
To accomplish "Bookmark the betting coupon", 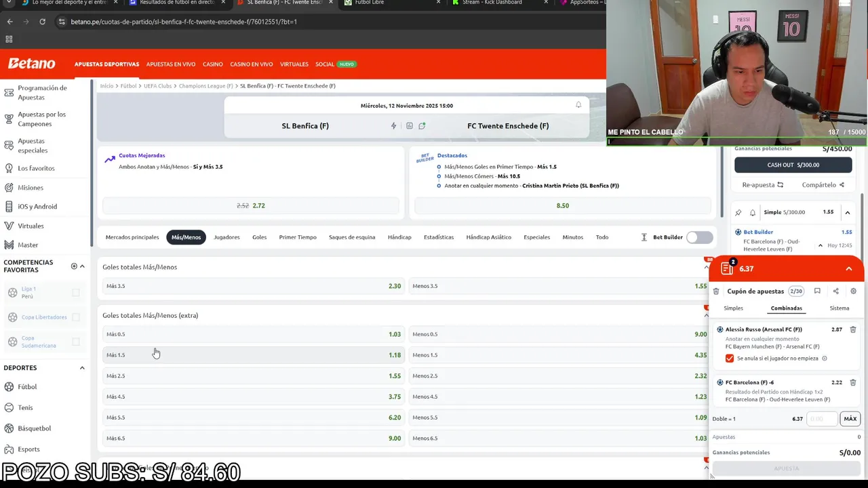I will click(817, 291).
